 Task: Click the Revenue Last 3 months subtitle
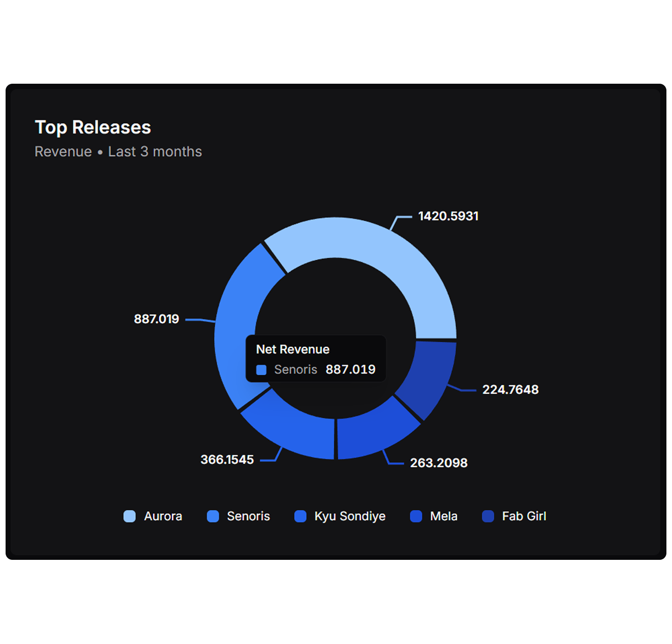[x=118, y=151]
